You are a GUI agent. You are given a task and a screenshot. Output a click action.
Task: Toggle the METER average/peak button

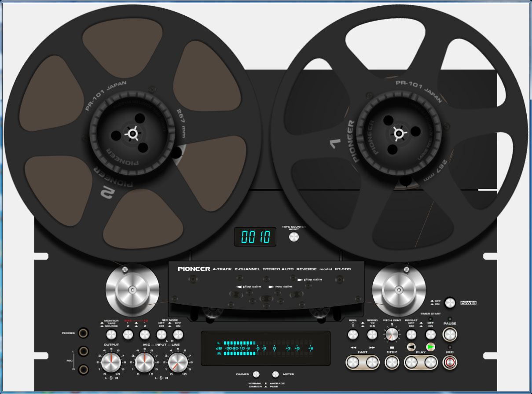pyautogui.click(x=275, y=374)
